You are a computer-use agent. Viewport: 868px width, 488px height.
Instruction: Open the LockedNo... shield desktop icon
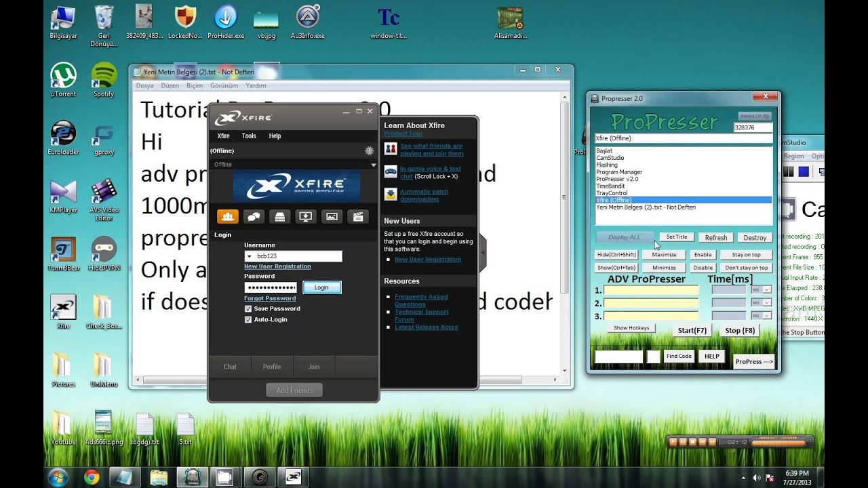185,22
